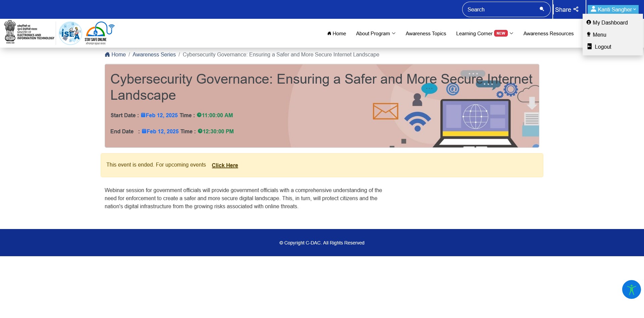This screenshot has width=644, height=318.
Task: Collapse the Kanti Sangher user dropdown
Action: [613, 9]
